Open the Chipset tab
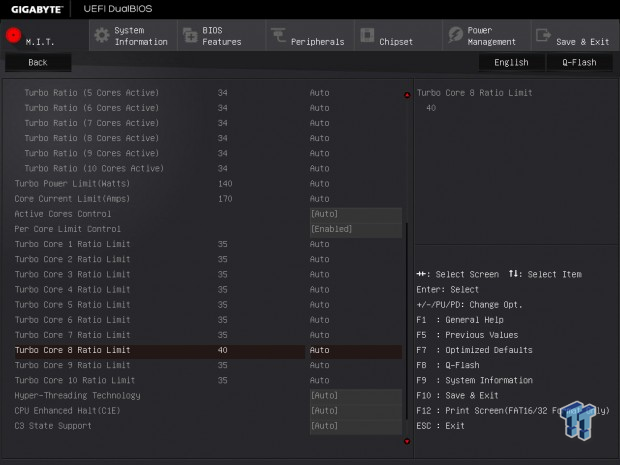The width and height of the screenshot is (620, 465). click(398, 36)
